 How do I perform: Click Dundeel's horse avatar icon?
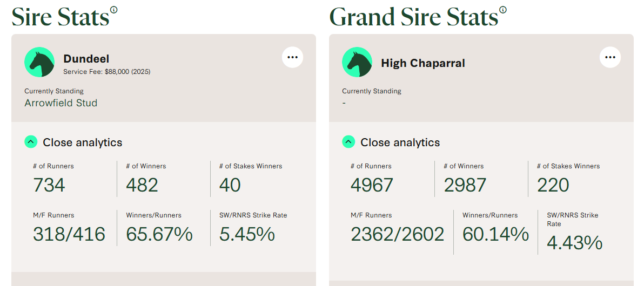point(39,62)
